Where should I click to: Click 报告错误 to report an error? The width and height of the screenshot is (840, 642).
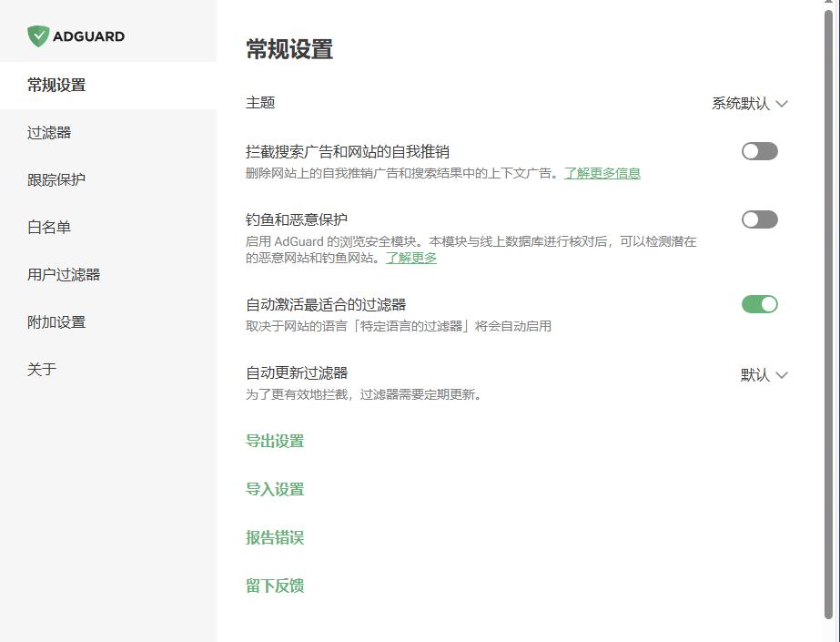tap(275, 537)
